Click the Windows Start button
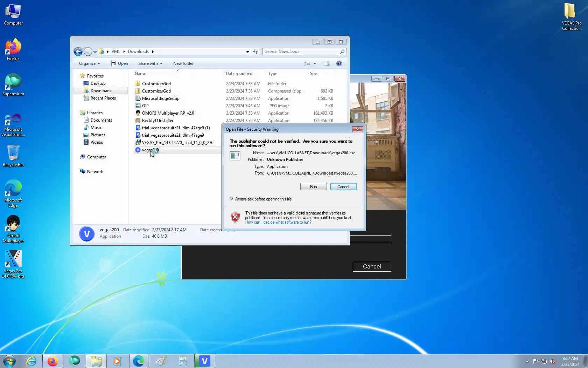588x368 pixels. point(9,361)
